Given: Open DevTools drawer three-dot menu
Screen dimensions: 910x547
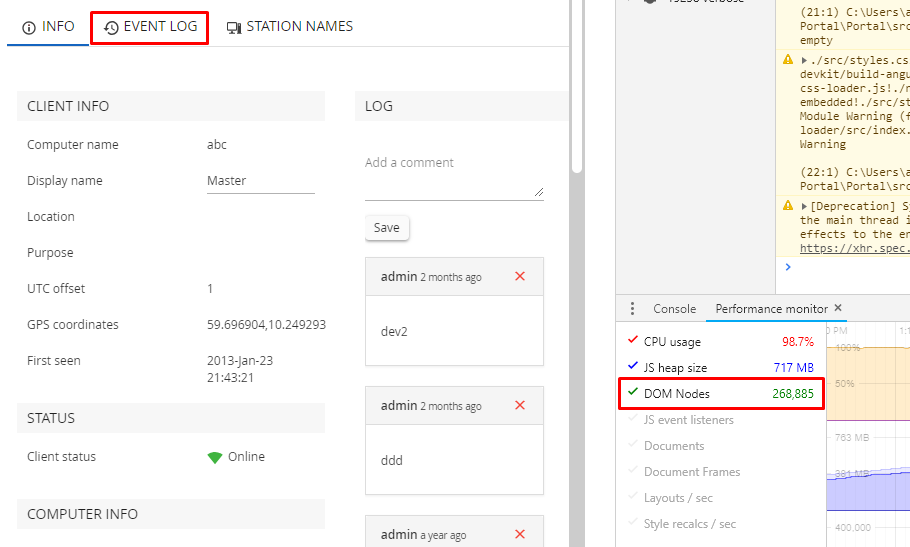Looking at the screenshot, I should 632,309.
